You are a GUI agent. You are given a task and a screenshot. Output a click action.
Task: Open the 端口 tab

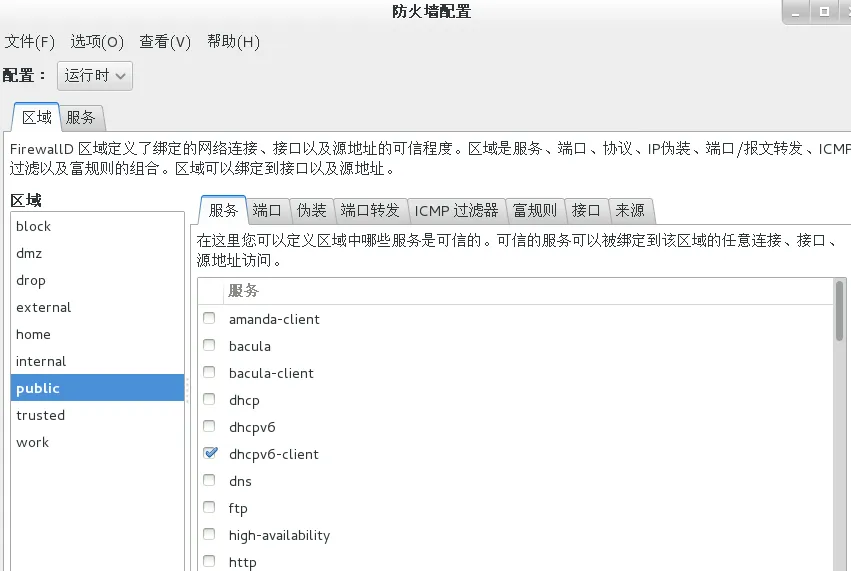click(267, 210)
